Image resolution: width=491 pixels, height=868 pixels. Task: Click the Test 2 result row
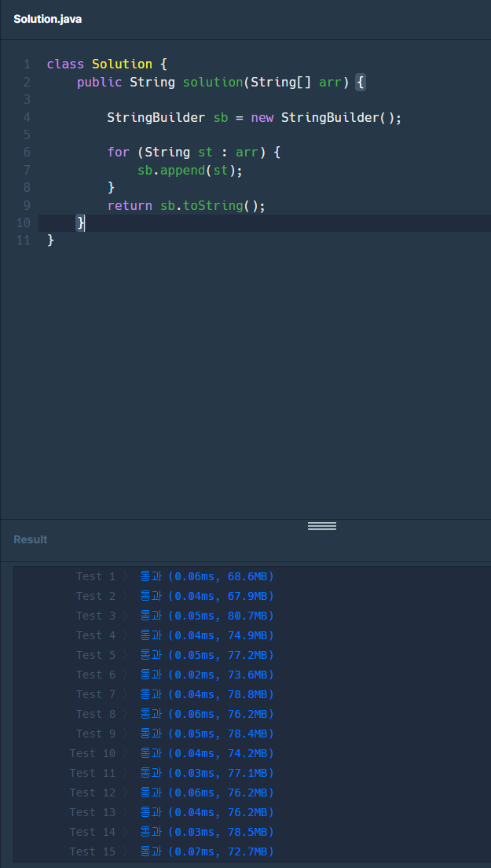click(174, 596)
